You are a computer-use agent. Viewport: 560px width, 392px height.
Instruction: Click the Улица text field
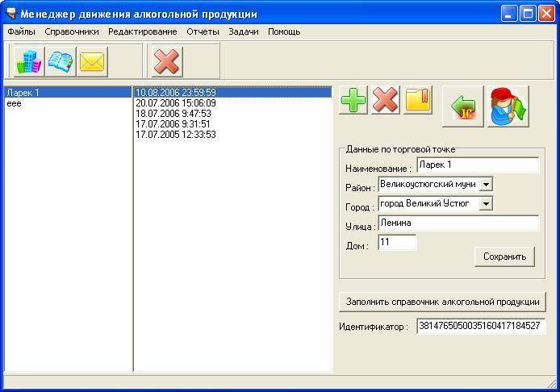[x=458, y=223]
